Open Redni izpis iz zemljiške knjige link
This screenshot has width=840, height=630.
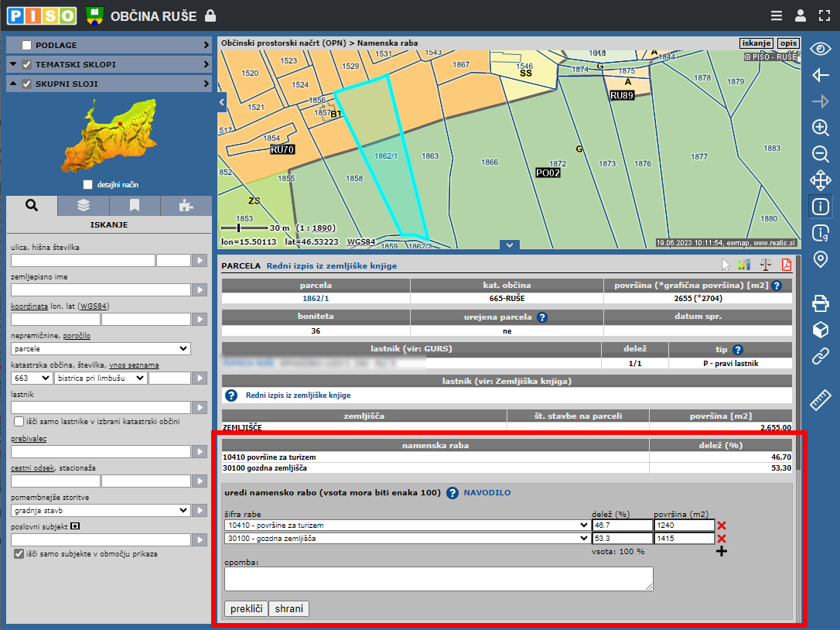click(x=331, y=265)
